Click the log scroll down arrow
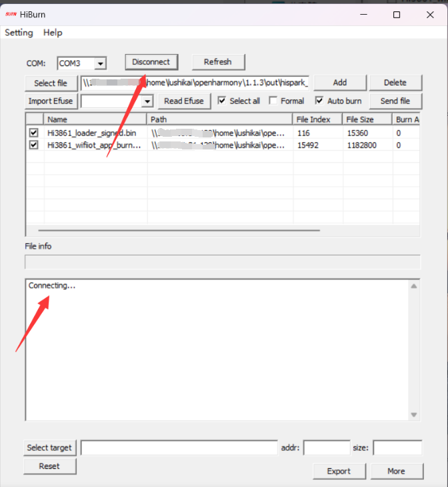448x487 pixels. 414,415
